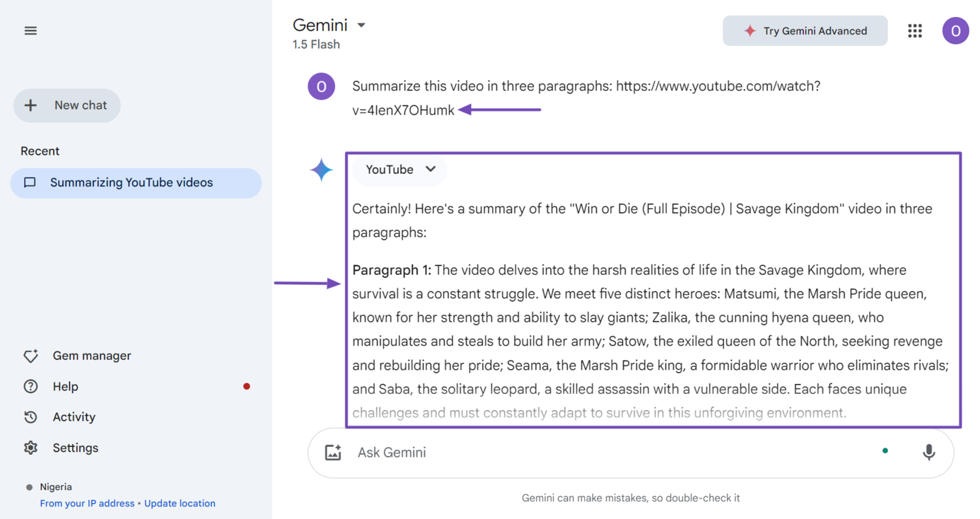Click the Gemini sparkle response icon
The image size is (980, 519).
coord(321,170)
